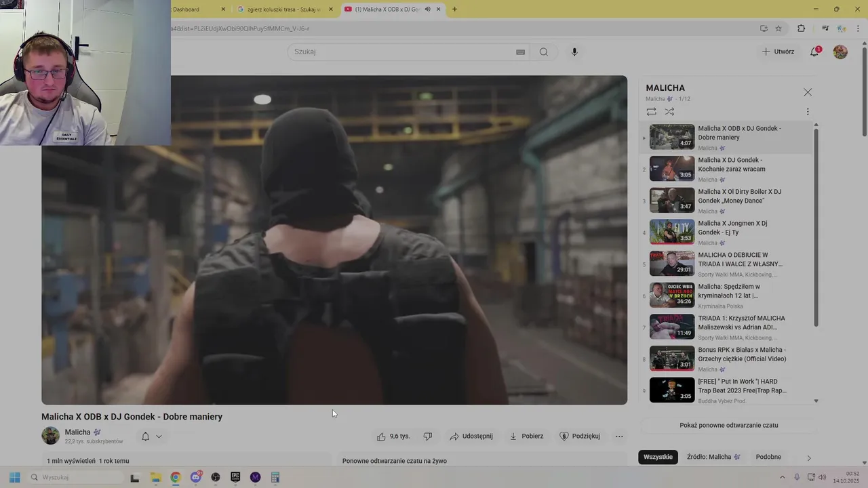Open OBS Studio from taskbar
868x488 pixels.
click(x=216, y=477)
